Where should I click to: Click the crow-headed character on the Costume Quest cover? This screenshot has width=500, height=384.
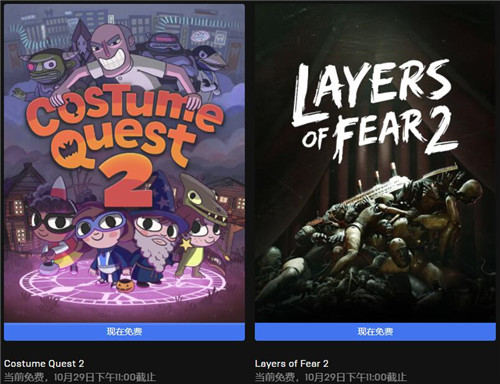click(x=208, y=68)
